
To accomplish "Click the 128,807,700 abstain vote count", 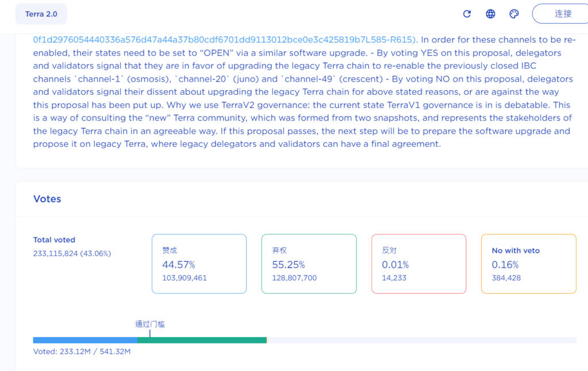I will click(294, 278).
